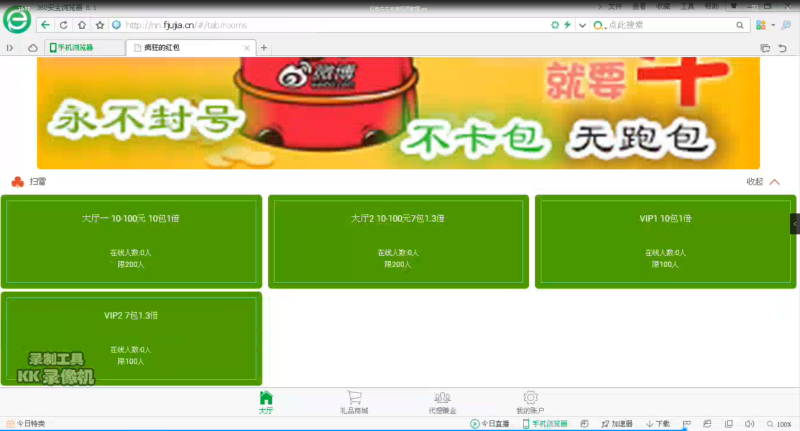
Task: Click the search box field
Action: tap(669, 25)
